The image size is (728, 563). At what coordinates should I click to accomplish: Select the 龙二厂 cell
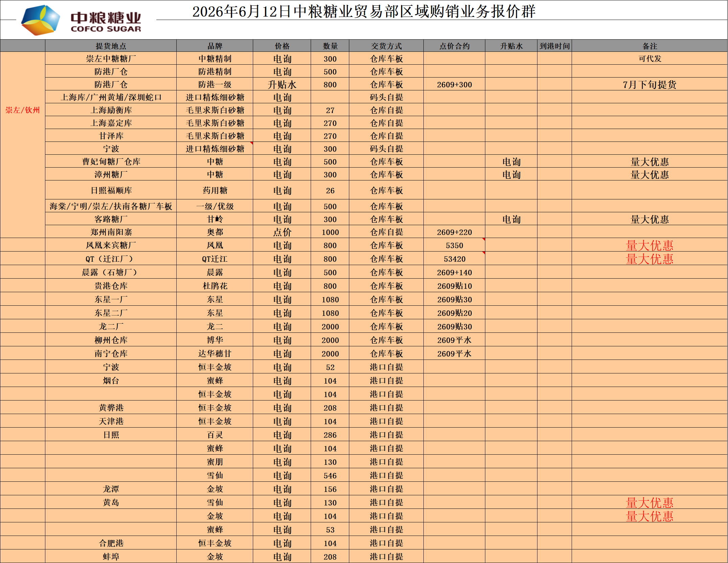[x=111, y=327]
